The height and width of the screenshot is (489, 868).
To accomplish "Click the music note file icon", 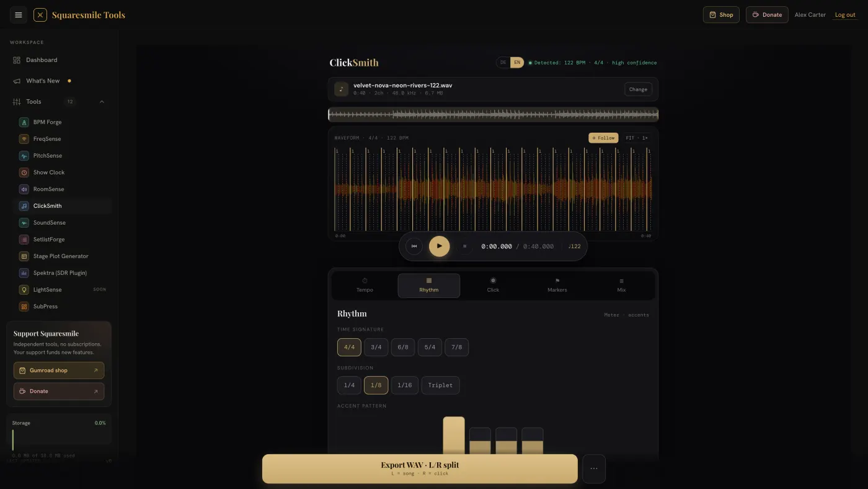I will (x=341, y=89).
